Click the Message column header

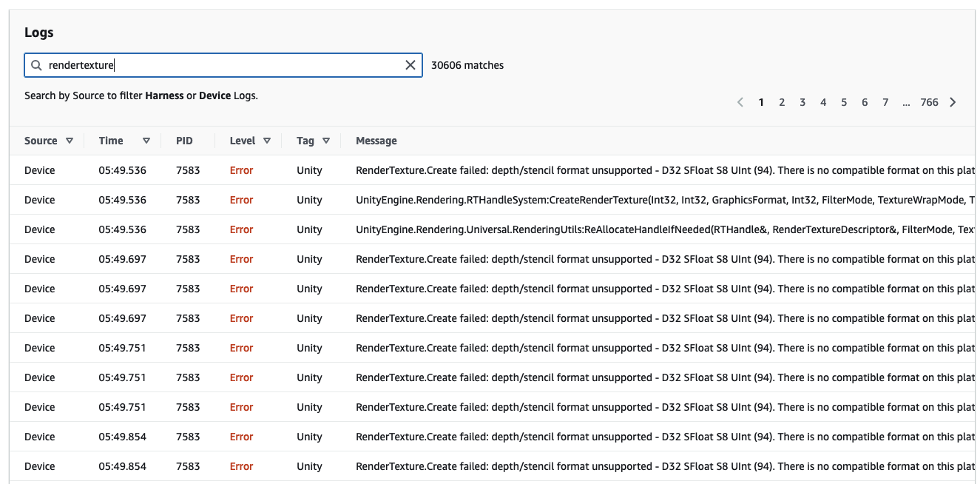(x=376, y=141)
